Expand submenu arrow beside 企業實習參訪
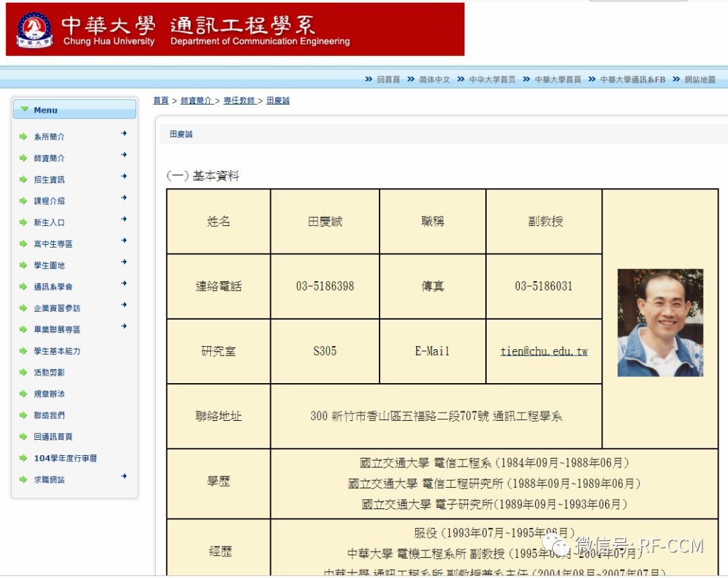This screenshot has height=578, width=728. tap(124, 305)
